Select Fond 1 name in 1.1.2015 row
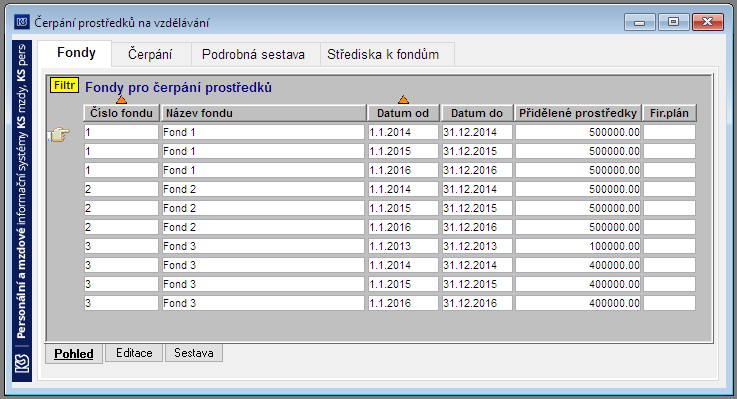737x399 pixels. click(x=263, y=151)
